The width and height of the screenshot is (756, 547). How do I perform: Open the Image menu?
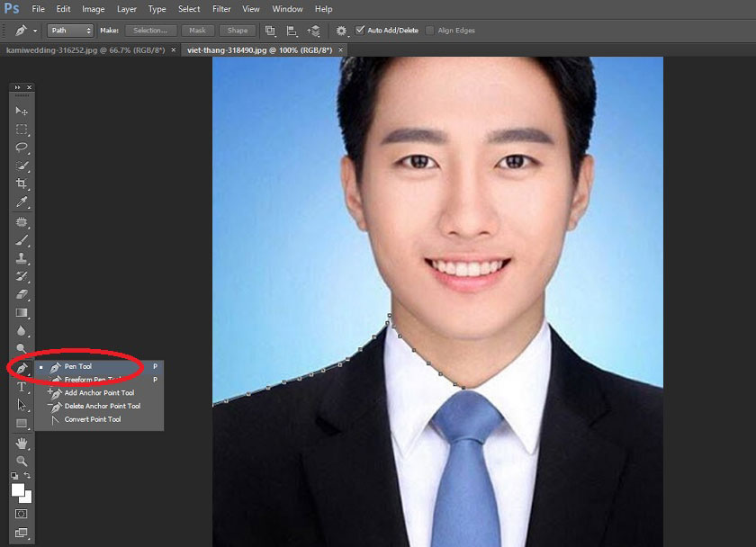coord(93,9)
